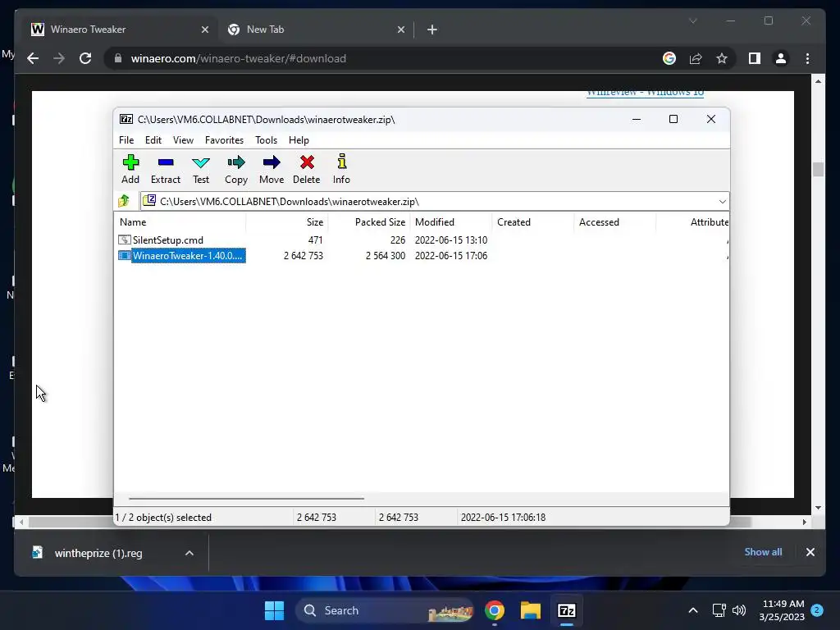This screenshot has height=630, width=840.
Task: Open the File menu in 7-Zip
Action: click(126, 139)
